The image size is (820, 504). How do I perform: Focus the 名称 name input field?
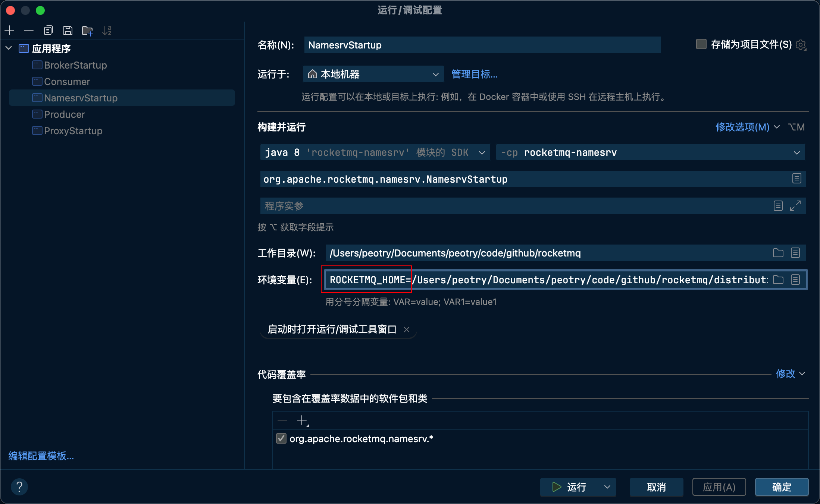(482, 45)
